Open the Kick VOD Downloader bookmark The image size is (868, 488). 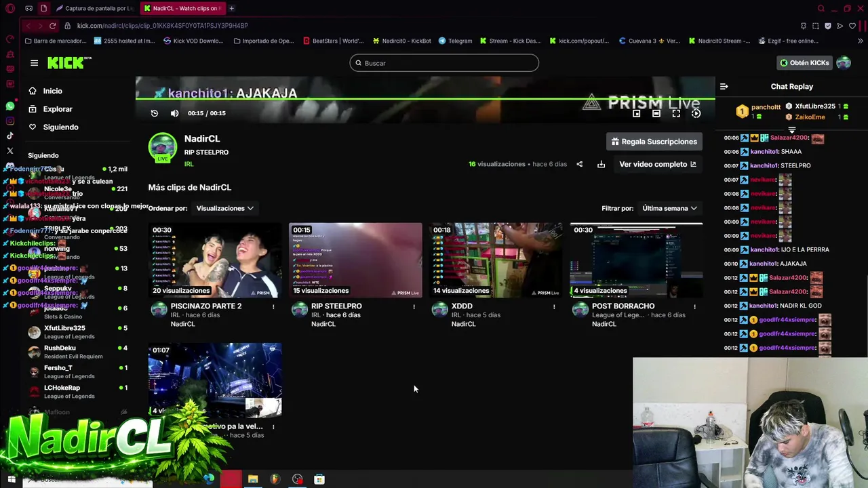click(193, 41)
